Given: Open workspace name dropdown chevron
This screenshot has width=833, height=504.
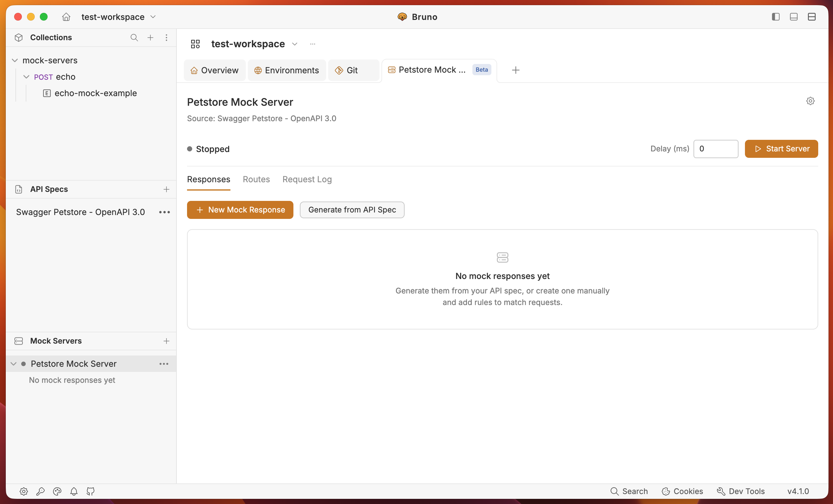Looking at the screenshot, I should pos(295,44).
